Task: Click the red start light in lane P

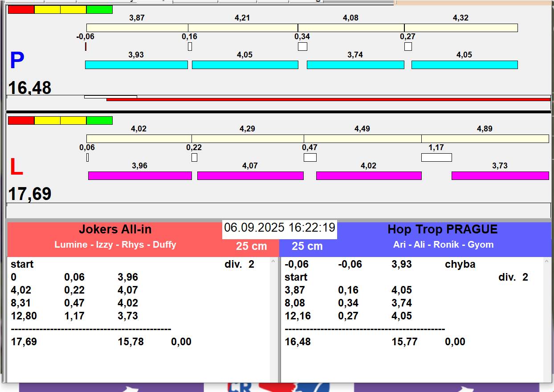Action: [21, 9]
